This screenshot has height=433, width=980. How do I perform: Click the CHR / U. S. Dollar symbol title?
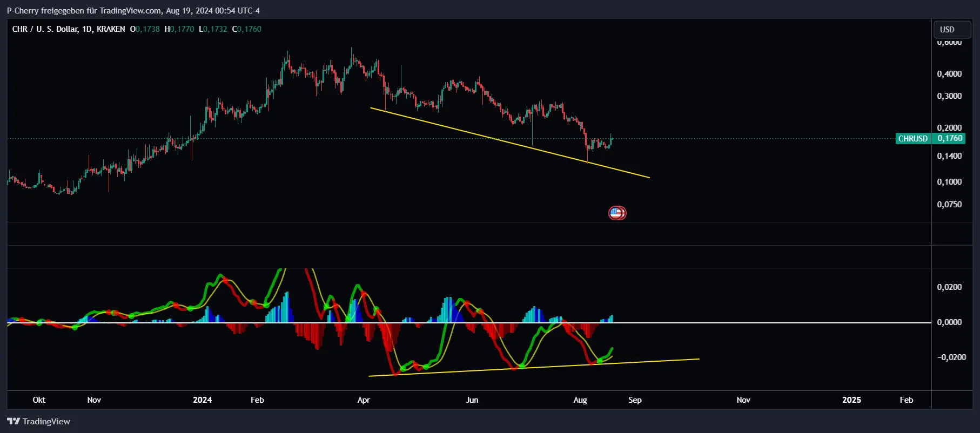(x=69, y=29)
